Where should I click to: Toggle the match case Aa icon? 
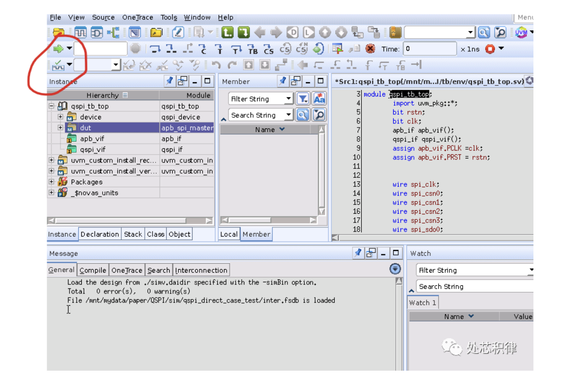[x=319, y=99]
